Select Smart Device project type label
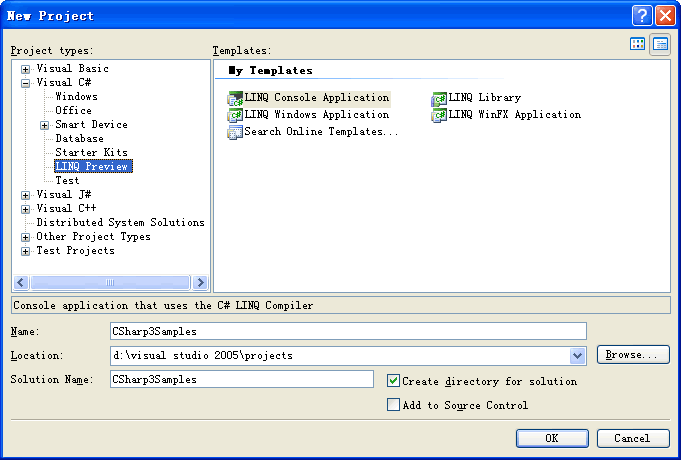This screenshot has width=681, height=460. coord(92,125)
